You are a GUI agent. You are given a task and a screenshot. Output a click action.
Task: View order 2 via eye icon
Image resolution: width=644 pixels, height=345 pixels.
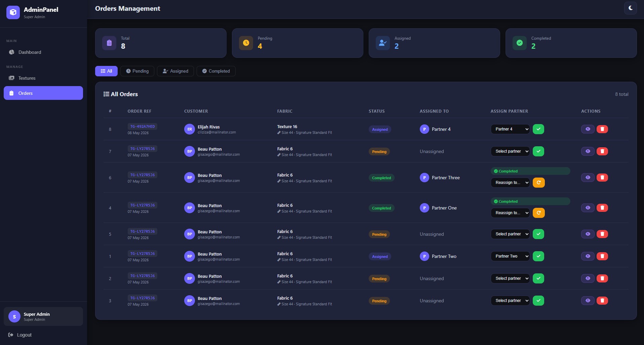588,278
